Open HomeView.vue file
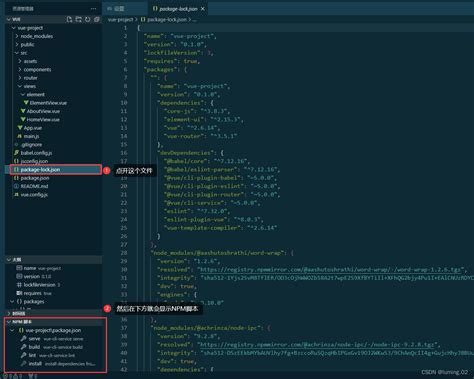Image resolution: width=474 pixels, height=379 pixels. pyautogui.click(x=43, y=120)
